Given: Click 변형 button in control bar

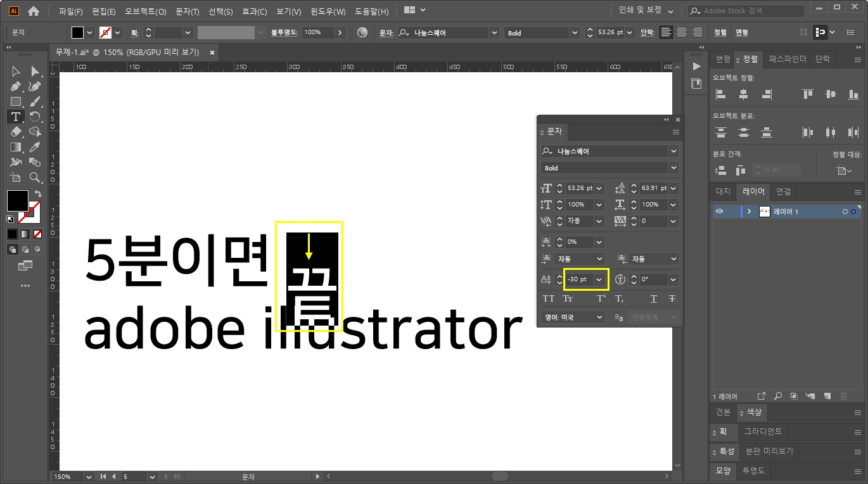Looking at the screenshot, I should (741, 32).
